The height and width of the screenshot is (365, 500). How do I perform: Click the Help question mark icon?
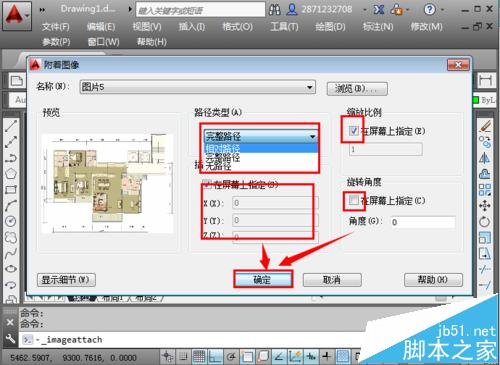[430, 9]
